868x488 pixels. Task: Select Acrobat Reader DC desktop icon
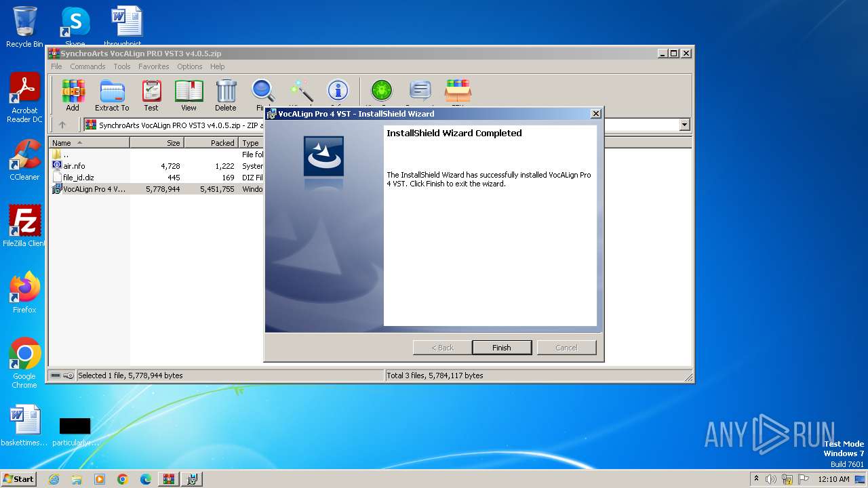tap(24, 98)
